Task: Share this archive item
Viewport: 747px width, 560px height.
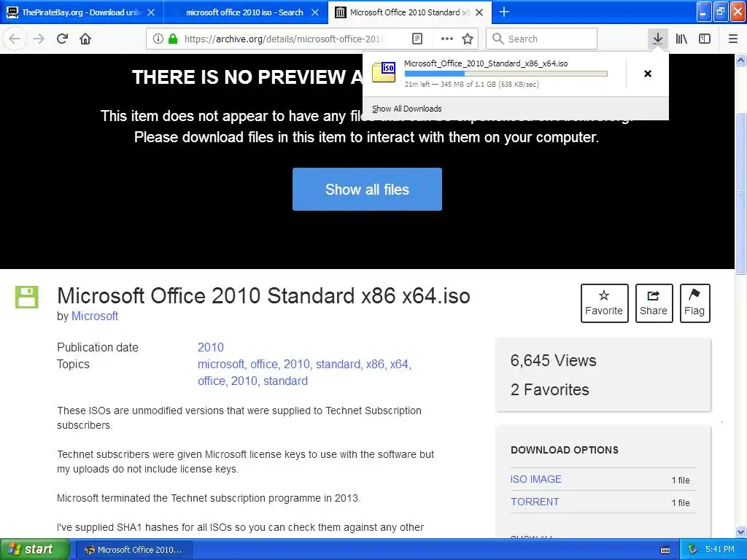Action: 654,303
